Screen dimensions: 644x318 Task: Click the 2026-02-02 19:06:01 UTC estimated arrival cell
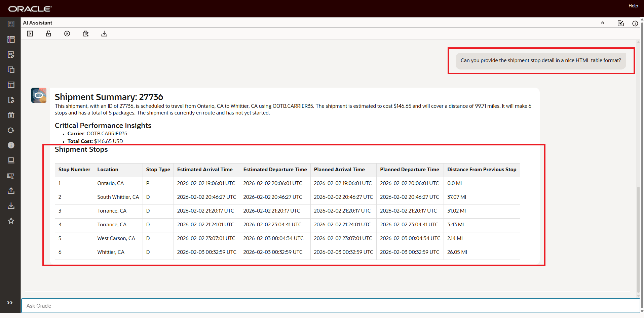pyautogui.click(x=206, y=183)
